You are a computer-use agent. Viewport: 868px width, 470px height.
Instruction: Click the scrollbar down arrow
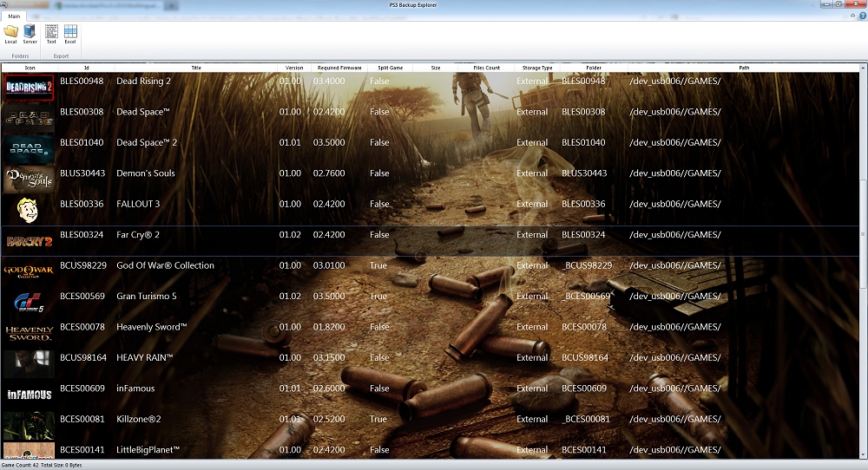tap(863, 455)
